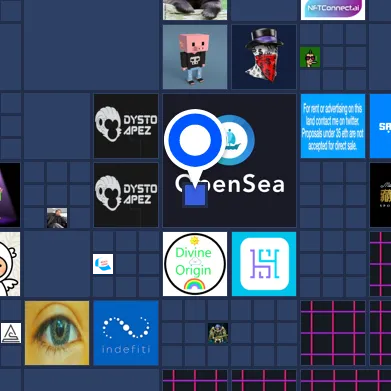Open the pink pig-head voxel character tile
Image resolution: width=391 pixels, height=391 pixels.
pos(195,57)
